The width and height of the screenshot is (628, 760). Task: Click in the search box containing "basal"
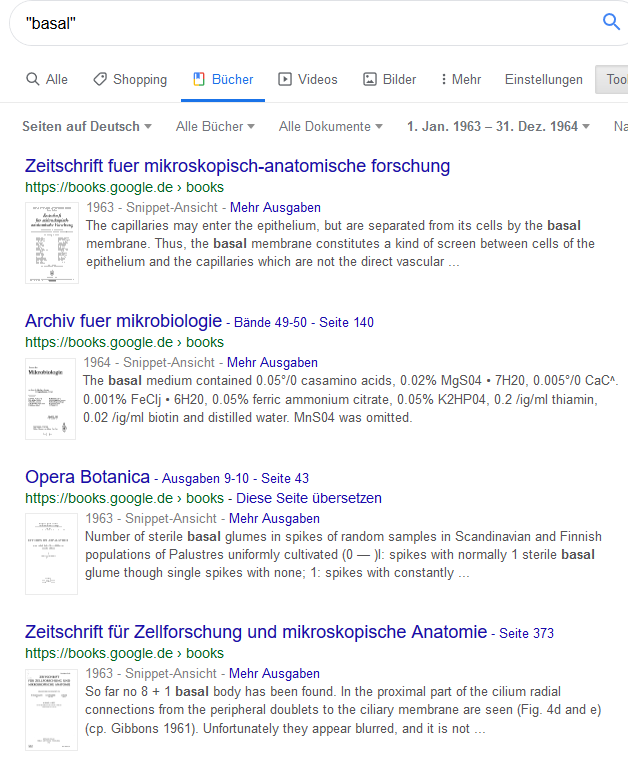click(x=300, y=22)
